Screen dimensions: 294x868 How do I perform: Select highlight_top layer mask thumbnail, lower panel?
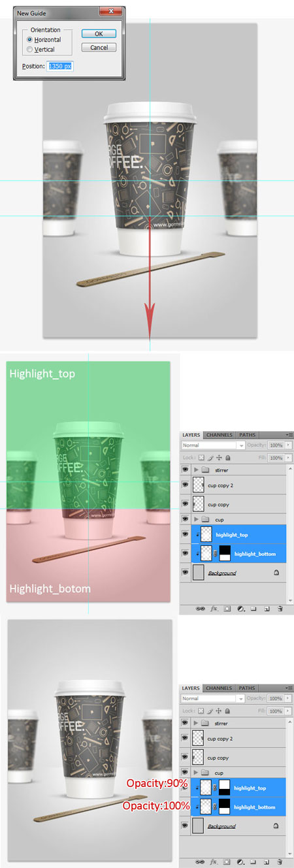224,788
